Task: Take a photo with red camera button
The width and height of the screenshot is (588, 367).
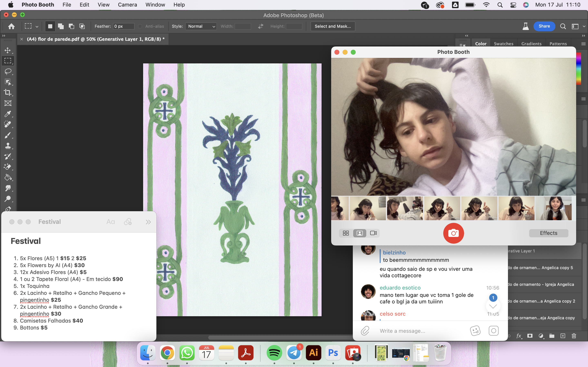Action: click(453, 233)
